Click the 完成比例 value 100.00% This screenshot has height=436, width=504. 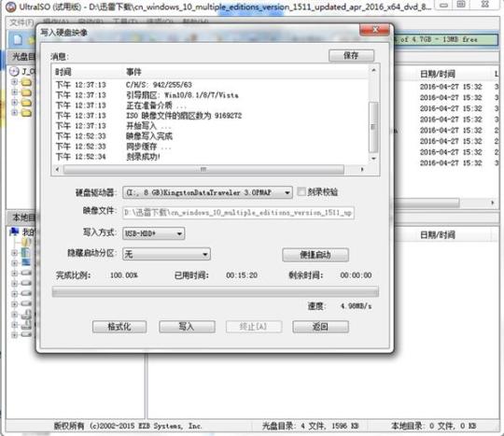click(x=124, y=275)
